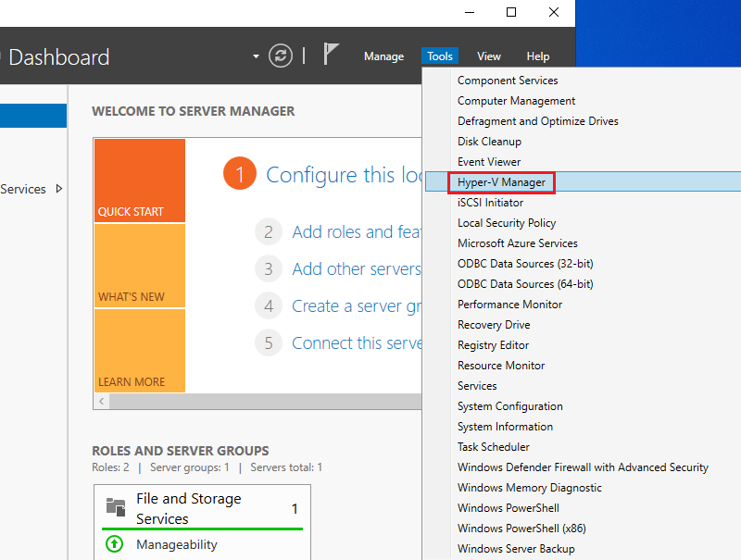
Task: Open the notifications flag
Action: (x=330, y=54)
